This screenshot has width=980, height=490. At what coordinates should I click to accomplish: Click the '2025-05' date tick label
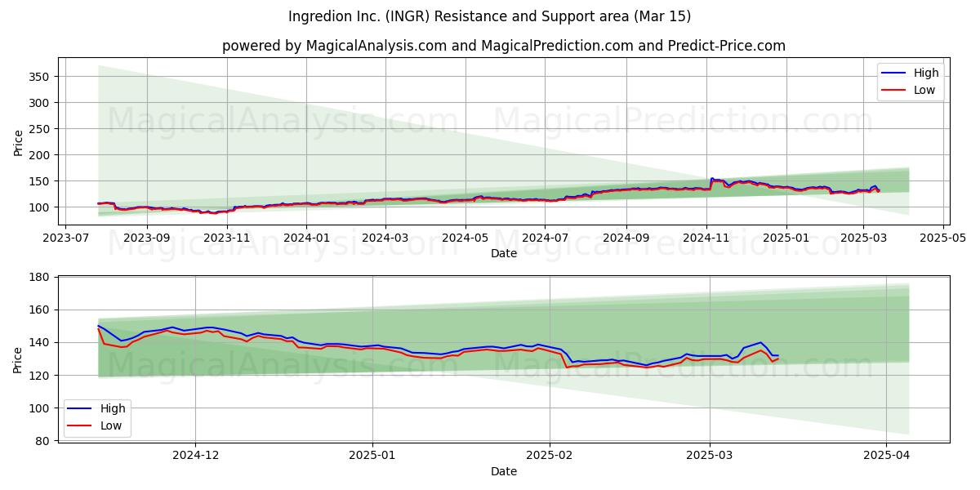point(943,238)
